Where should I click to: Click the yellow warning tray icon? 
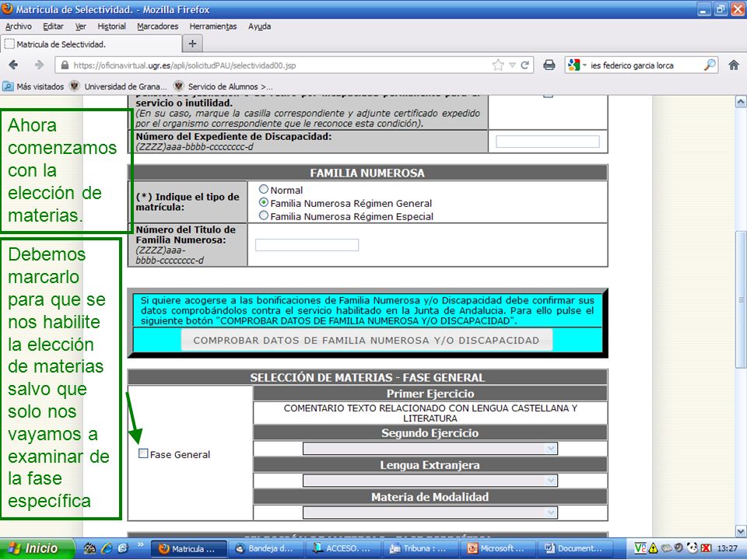(x=652, y=548)
